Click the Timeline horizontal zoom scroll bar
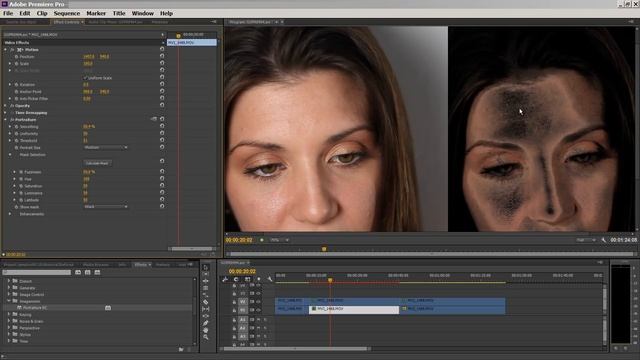 (295, 349)
